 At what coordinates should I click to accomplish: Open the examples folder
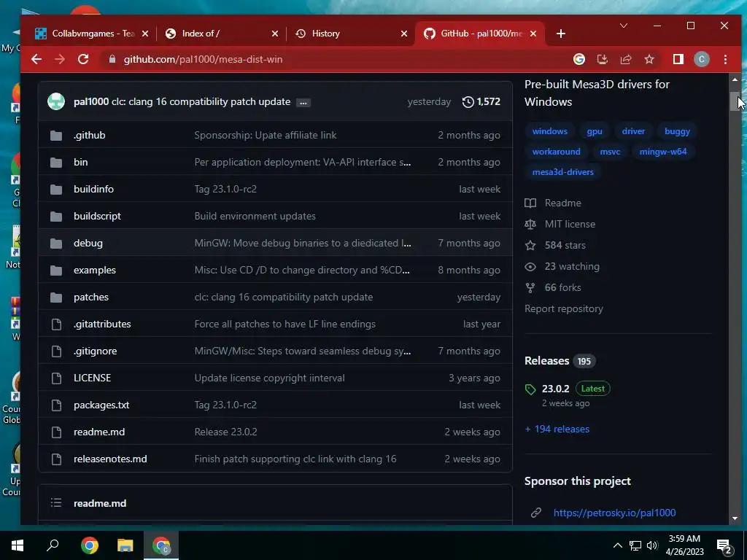95,270
